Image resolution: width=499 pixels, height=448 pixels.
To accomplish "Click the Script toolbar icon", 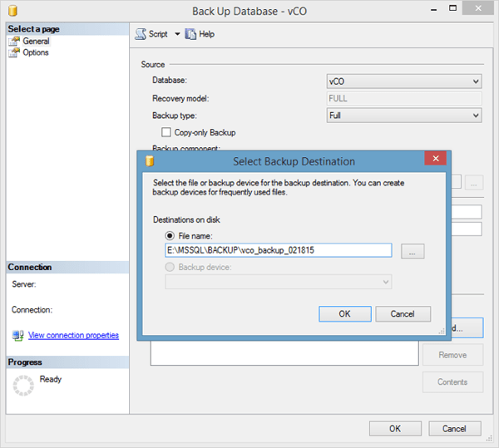I will click(x=141, y=34).
